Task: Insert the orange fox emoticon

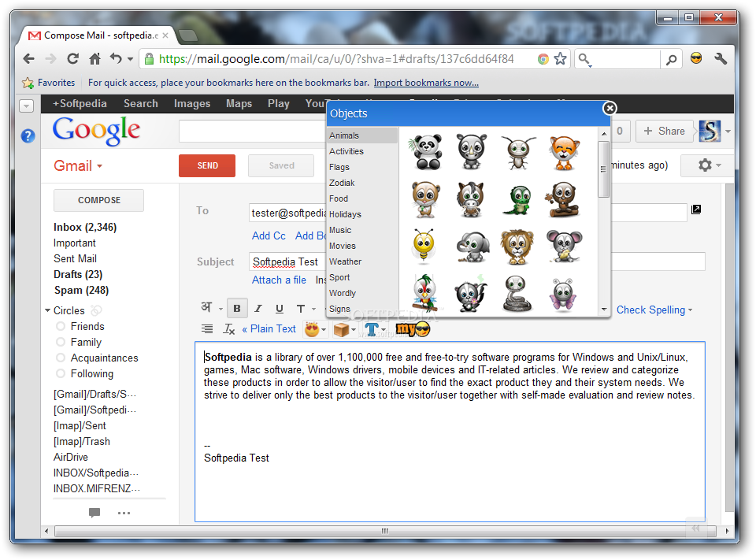Action: coord(564,153)
